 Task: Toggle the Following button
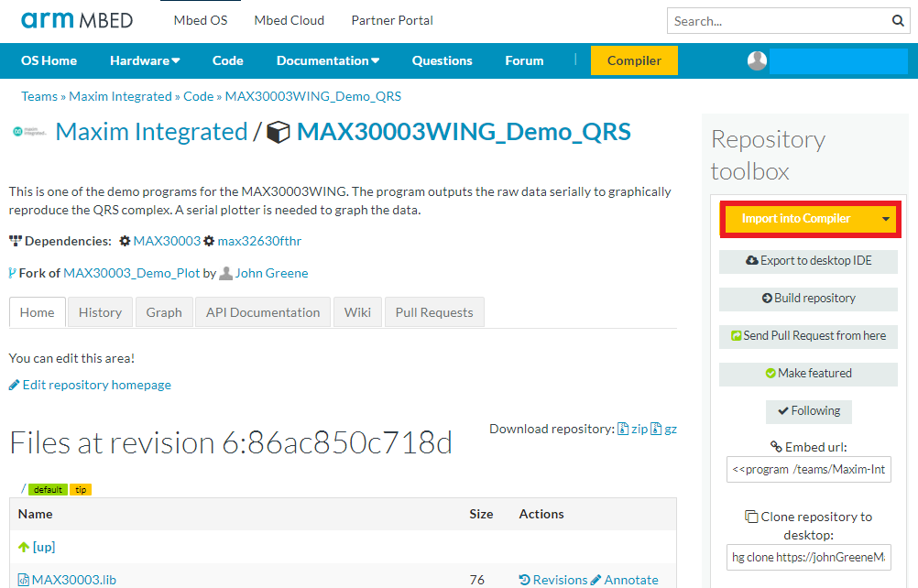pyautogui.click(x=809, y=411)
